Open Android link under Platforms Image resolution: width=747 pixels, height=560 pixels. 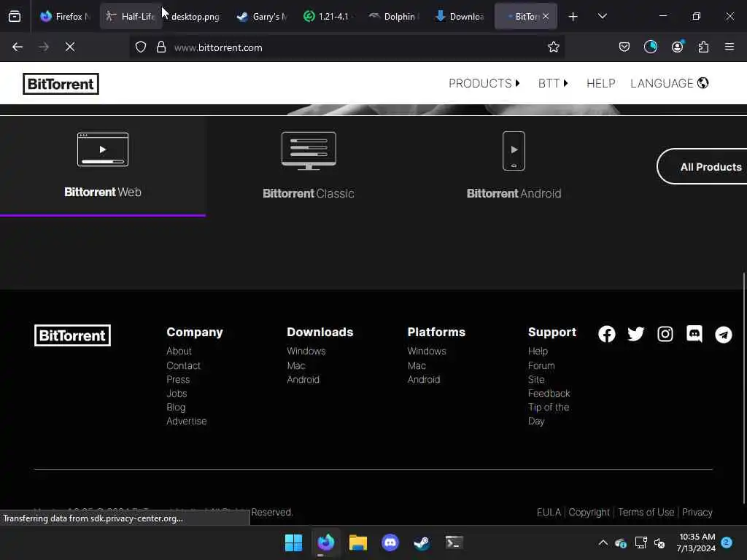pyautogui.click(x=424, y=379)
